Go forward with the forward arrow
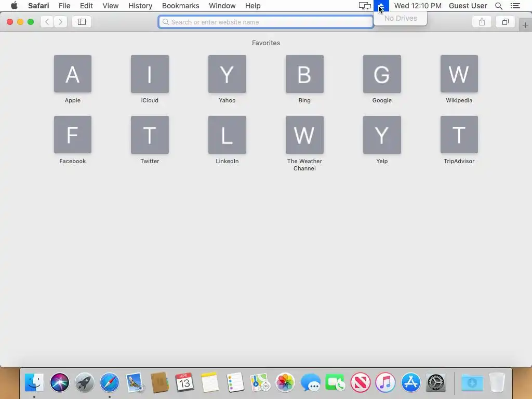532x399 pixels. pos(60,22)
